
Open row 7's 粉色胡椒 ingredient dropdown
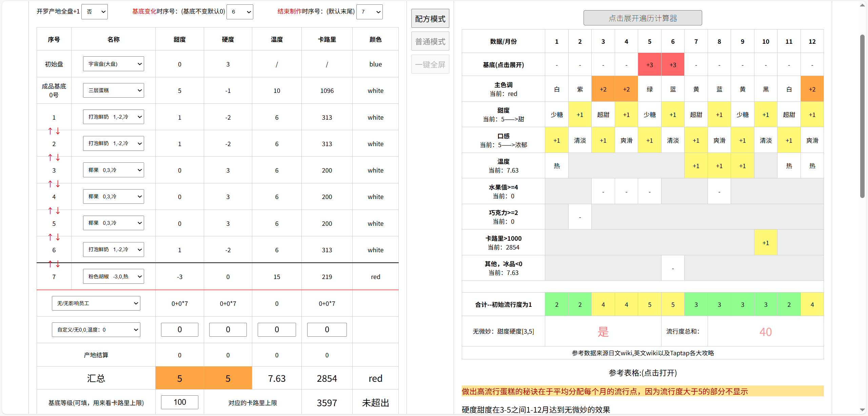114,276
